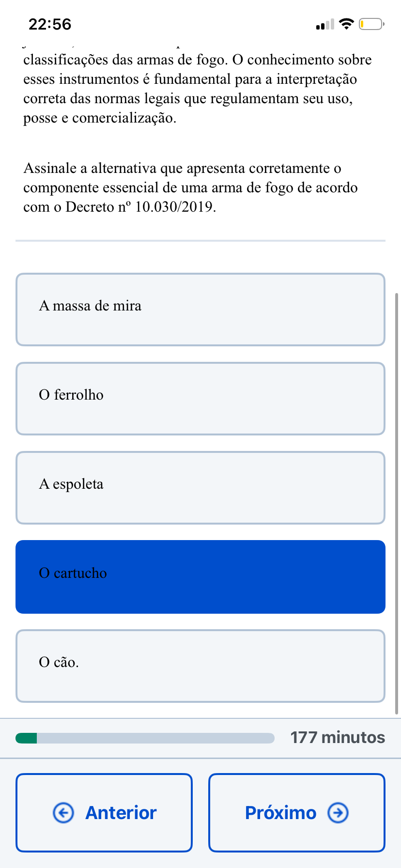This screenshot has height=868, width=401.
Task: Tap the remaining gray progress bar
Action: click(x=156, y=738)
